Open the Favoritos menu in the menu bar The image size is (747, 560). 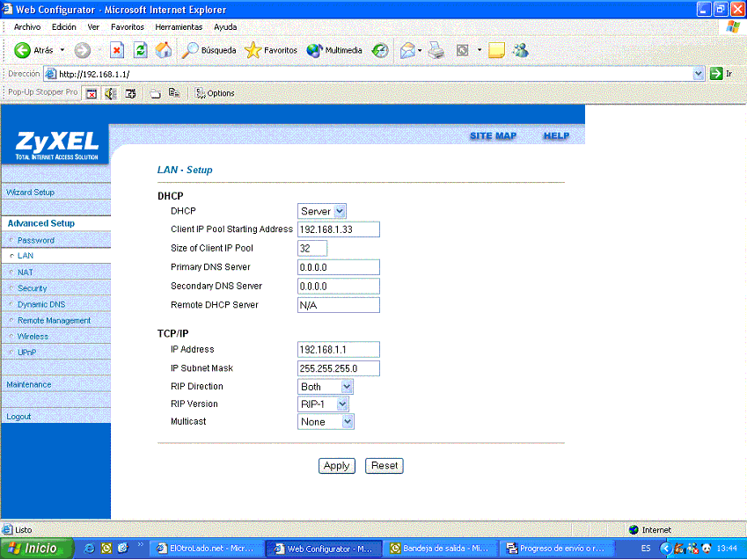tap(128, 27)
